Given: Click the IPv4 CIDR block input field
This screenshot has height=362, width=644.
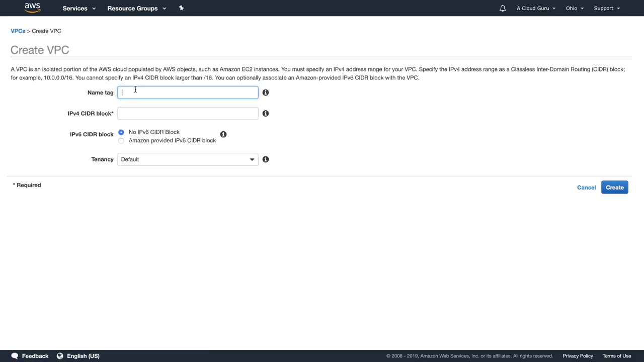Looking at the screenshot, I should coord(188,114).
